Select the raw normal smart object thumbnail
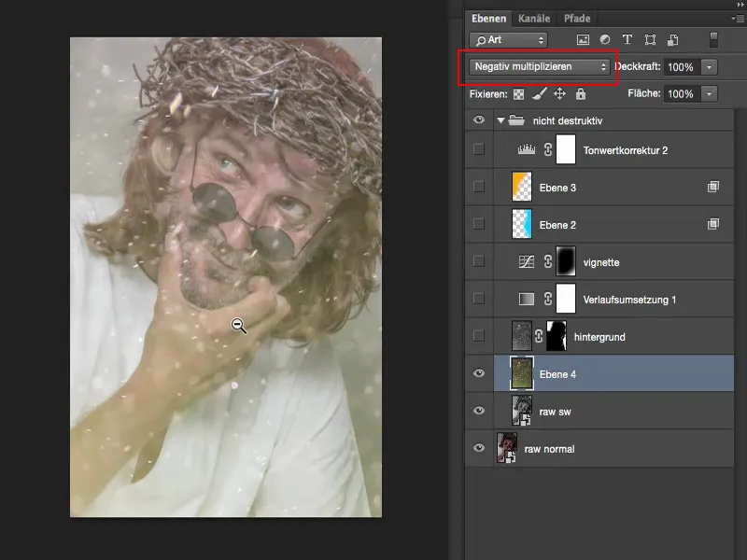The width and height of the screenshot is (747, 560). tap(507, 448)
